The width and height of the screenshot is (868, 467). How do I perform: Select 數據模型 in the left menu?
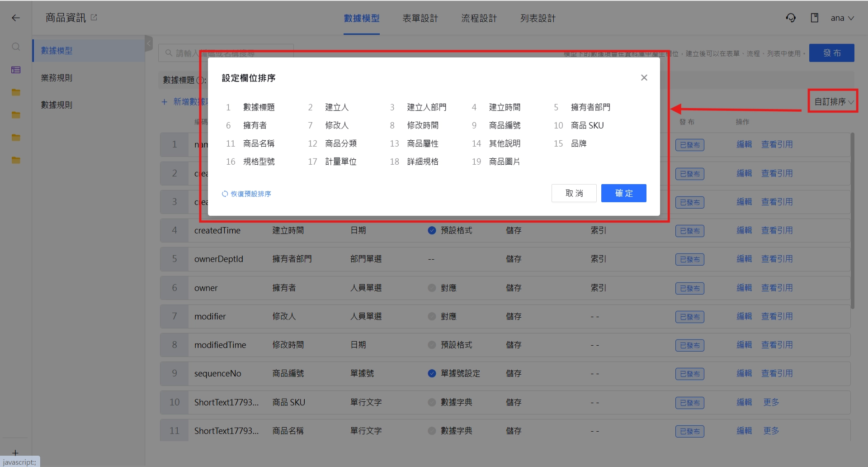(89, 51)
